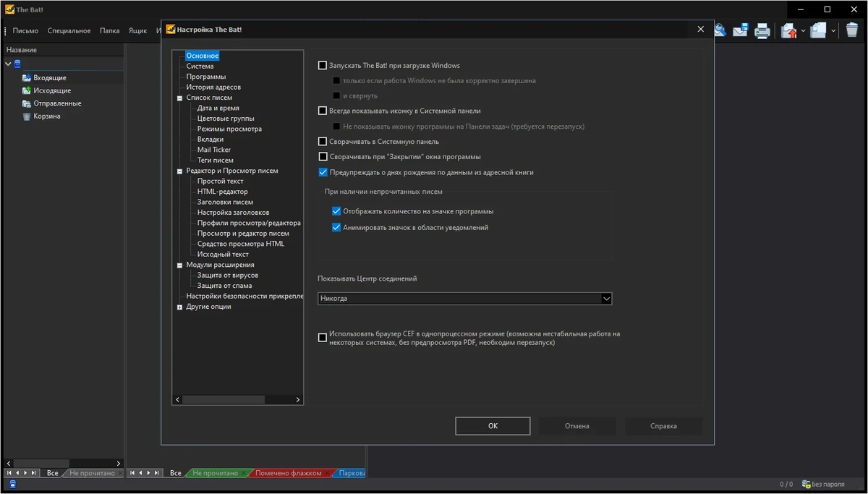This screenshot has width=868, height=494.
Task: Click the Отмена button
Action: click(577, 426)
